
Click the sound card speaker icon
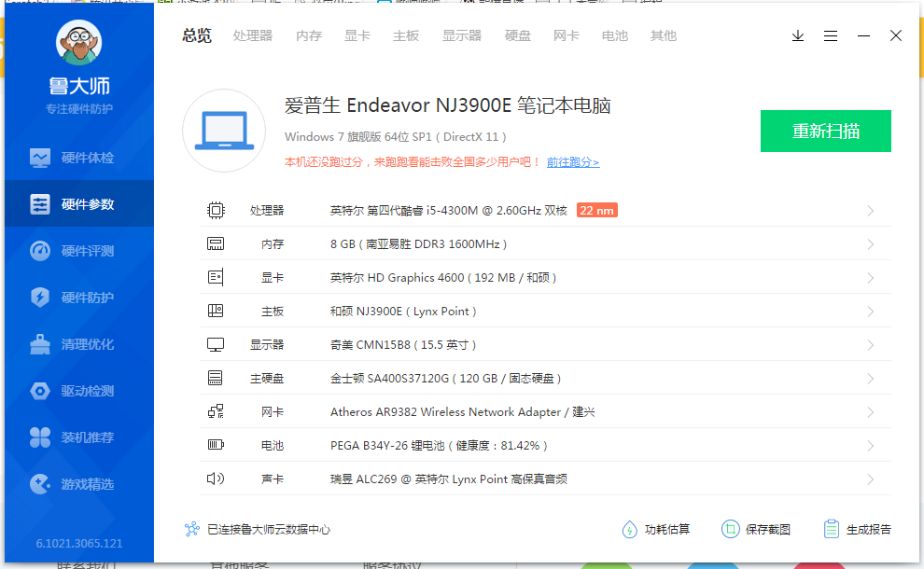coord(216,479)
